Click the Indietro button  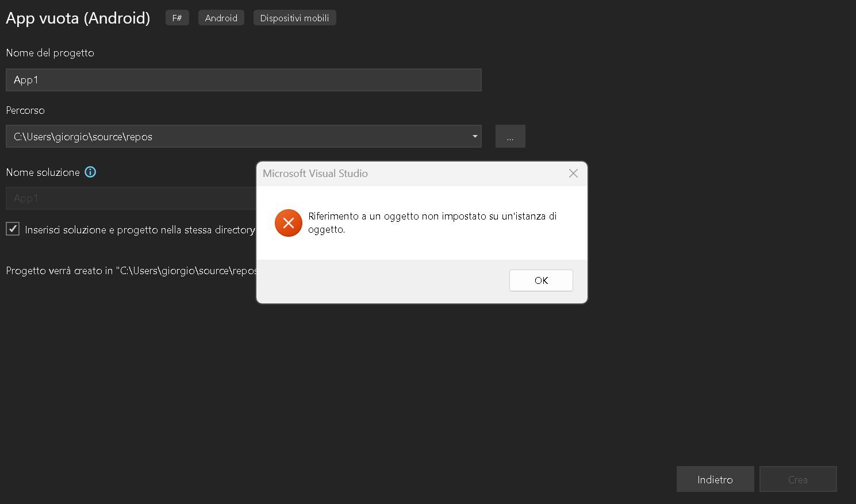click(x=715, y=479)
